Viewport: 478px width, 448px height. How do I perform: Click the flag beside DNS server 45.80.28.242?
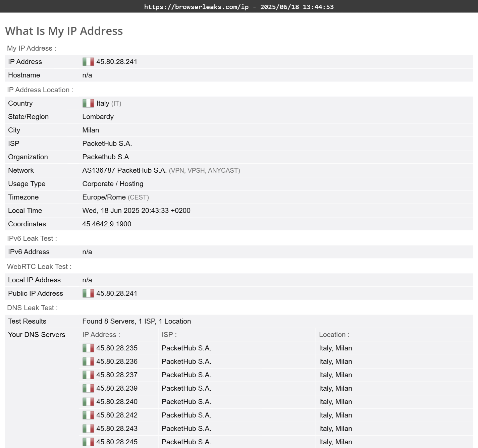88,415
